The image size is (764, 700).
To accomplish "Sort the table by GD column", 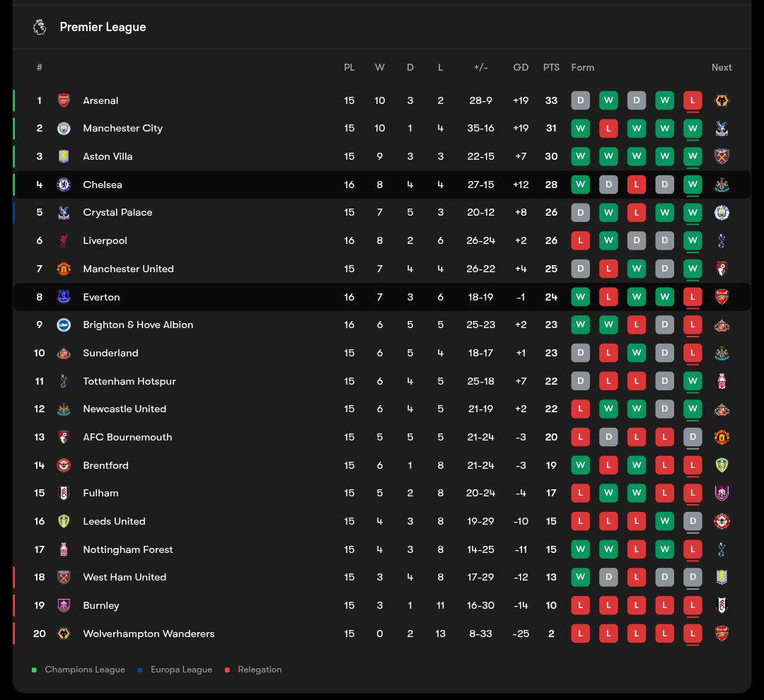I will point(521,67).
